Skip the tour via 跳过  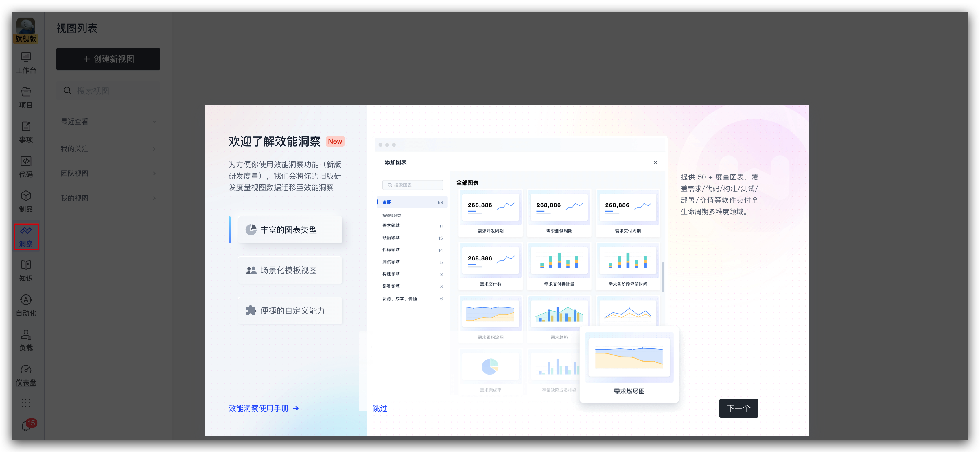[x=380, y=408]
